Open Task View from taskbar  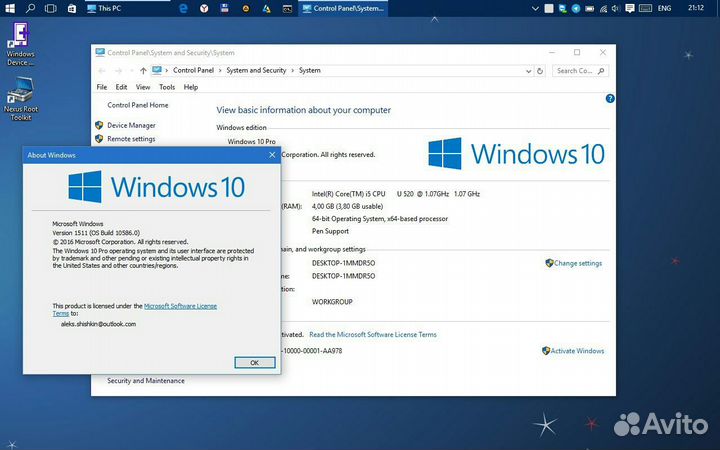(x=51, y=8)
